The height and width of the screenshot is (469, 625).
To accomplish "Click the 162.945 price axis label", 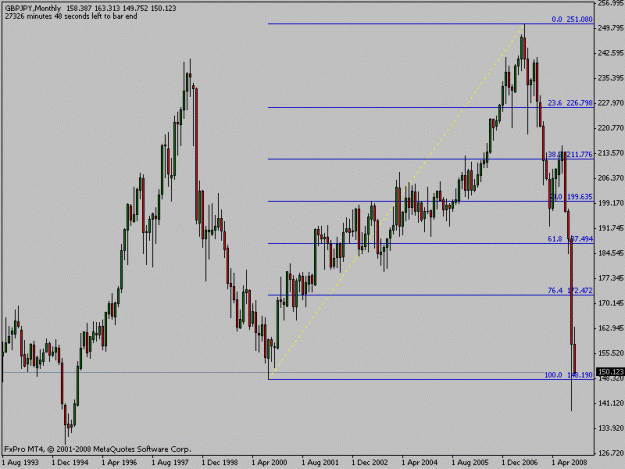I will click(x=611, y=328).
